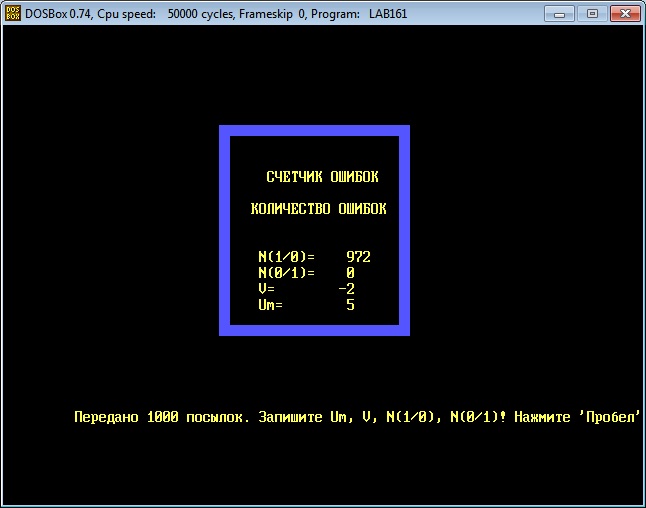Screen dimensions: 646x508
Task: Click the Um value 5
Action: (350, 305)
